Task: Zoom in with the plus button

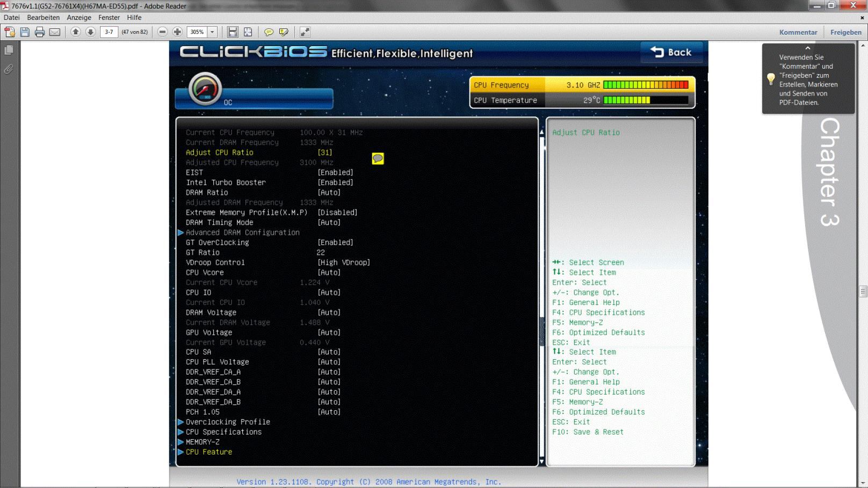Action: click(177, 32)
